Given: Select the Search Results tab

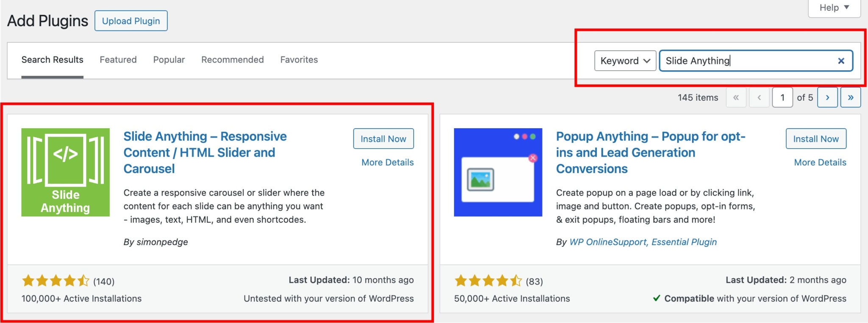Looking at the screenshot, I should pos(53,60).
